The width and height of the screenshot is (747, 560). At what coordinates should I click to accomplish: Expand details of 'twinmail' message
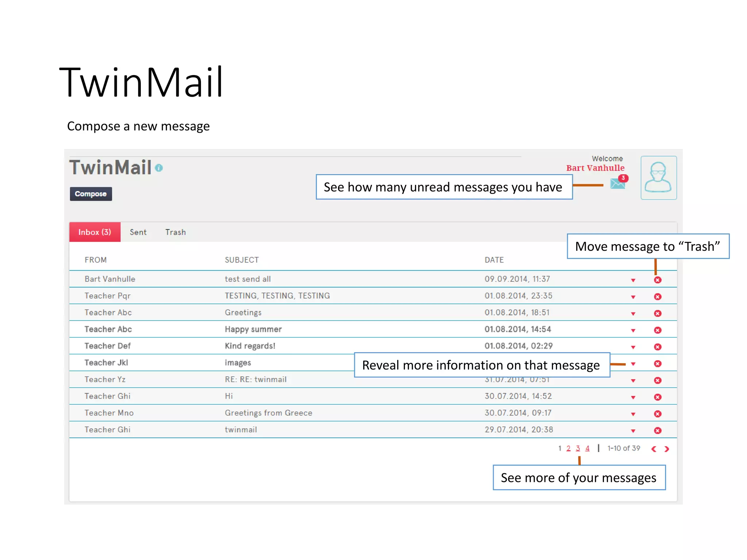click(633, 431)
